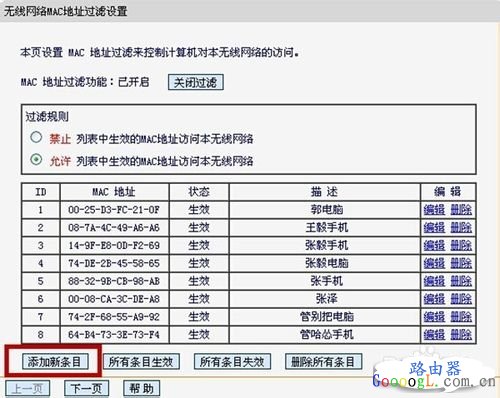Click the MAC 地址 column header
The image size is (500, 398).
coord(114,192)
